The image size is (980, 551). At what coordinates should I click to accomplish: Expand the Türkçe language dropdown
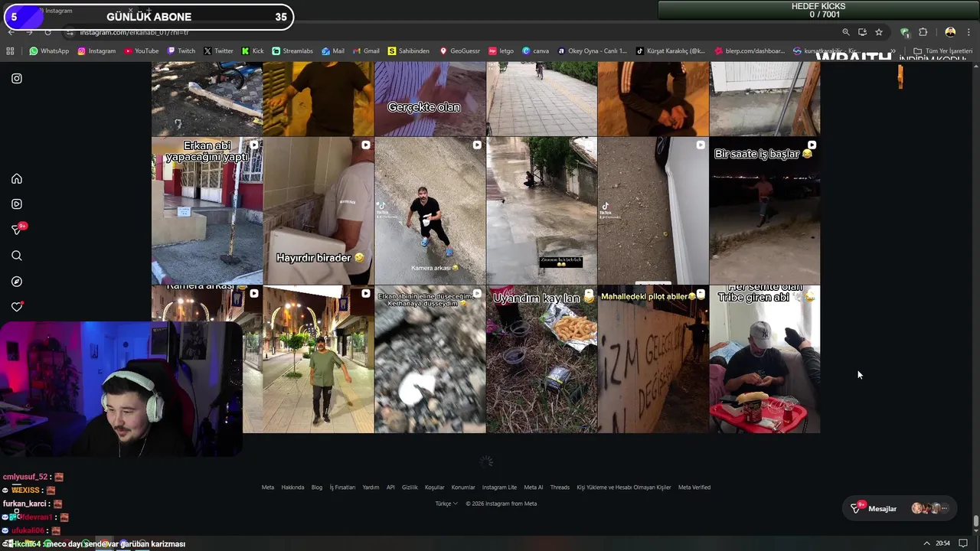(446, 504)
